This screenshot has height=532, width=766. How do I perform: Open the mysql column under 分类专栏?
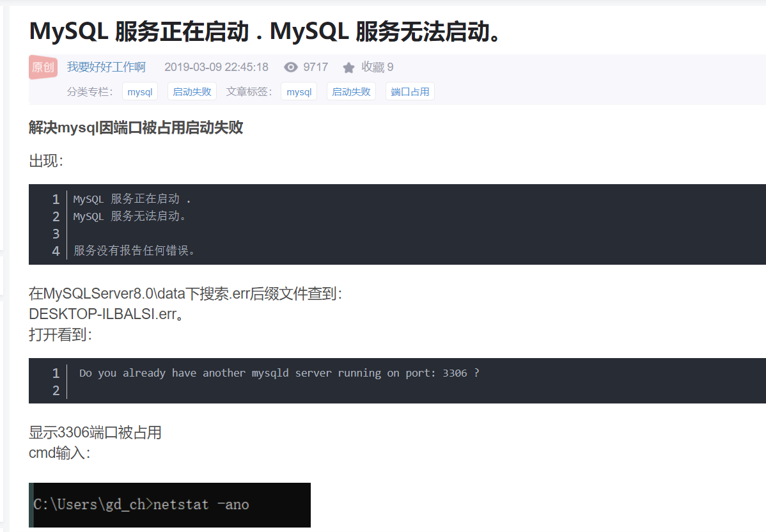coord(140,91)
